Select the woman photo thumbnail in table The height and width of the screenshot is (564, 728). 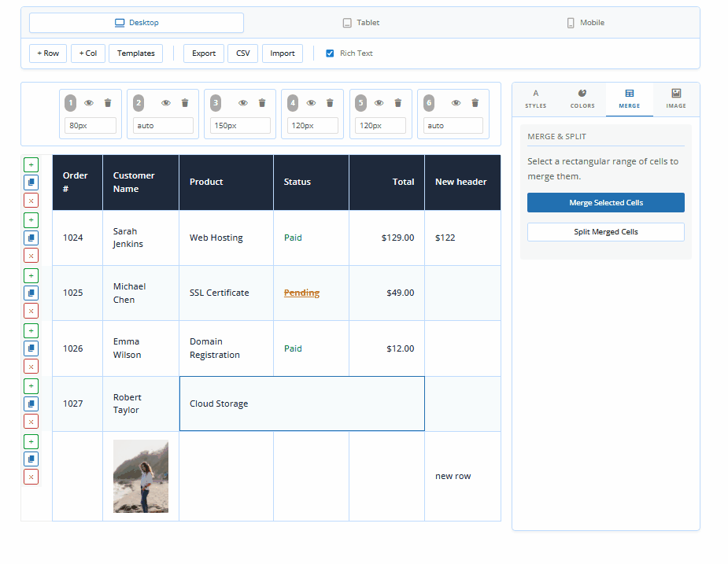tap(141, 476)
